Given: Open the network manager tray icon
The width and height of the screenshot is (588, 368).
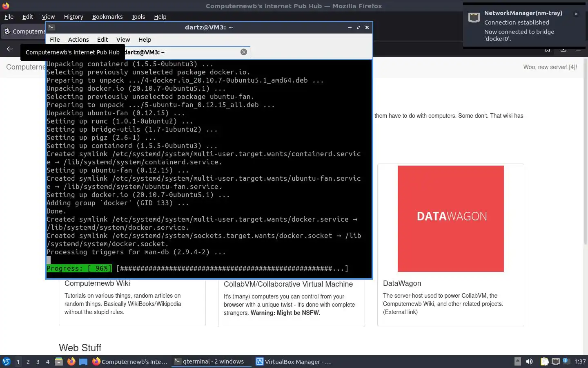Looking at the screenshot, I should tap(556, 361).
